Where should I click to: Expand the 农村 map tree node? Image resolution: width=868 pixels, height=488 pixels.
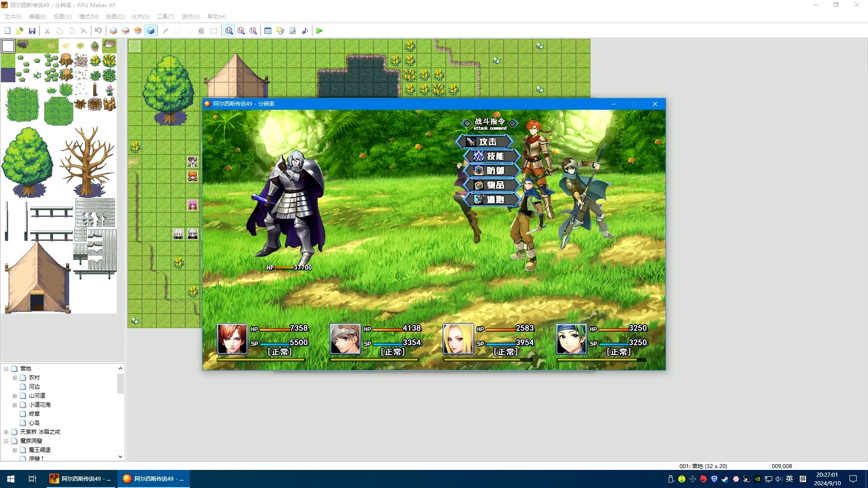tap(14, 378)
